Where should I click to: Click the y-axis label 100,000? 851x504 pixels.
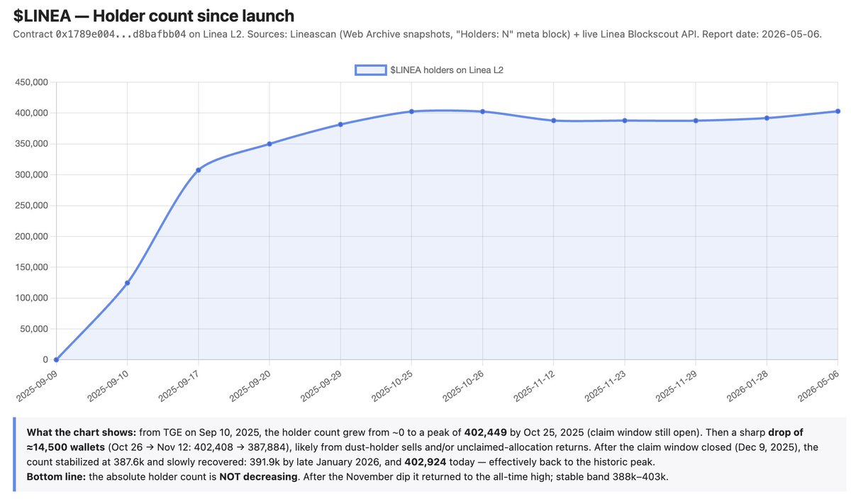tap(30, 298)
